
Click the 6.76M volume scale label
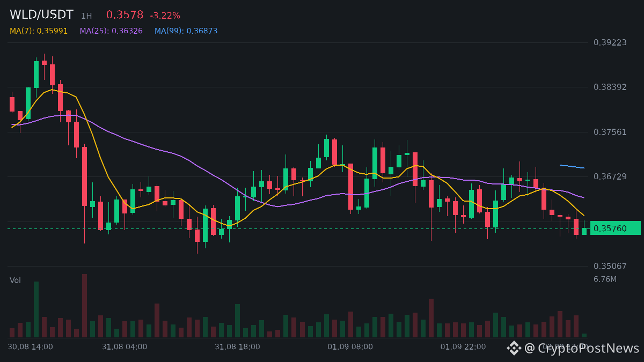pyautogui.click(x=605, y=279)
